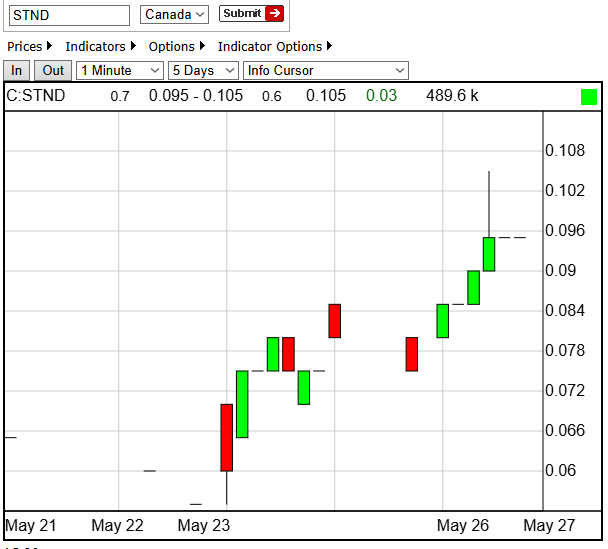The image size is (608, 549).
Task: Click the 0.06 price axis label
Action: coord(560,471)
